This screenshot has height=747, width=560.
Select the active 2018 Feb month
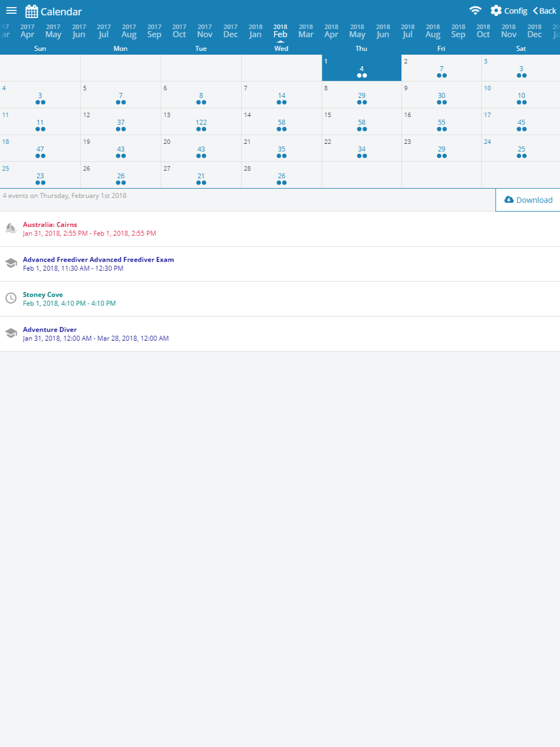[280, 31]
